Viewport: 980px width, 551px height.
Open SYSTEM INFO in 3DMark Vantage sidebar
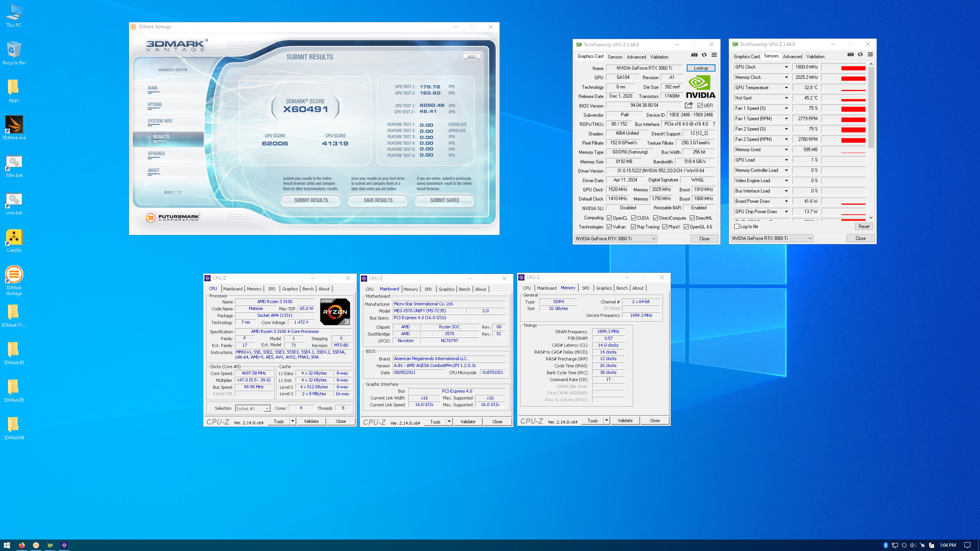pos(160,121)
